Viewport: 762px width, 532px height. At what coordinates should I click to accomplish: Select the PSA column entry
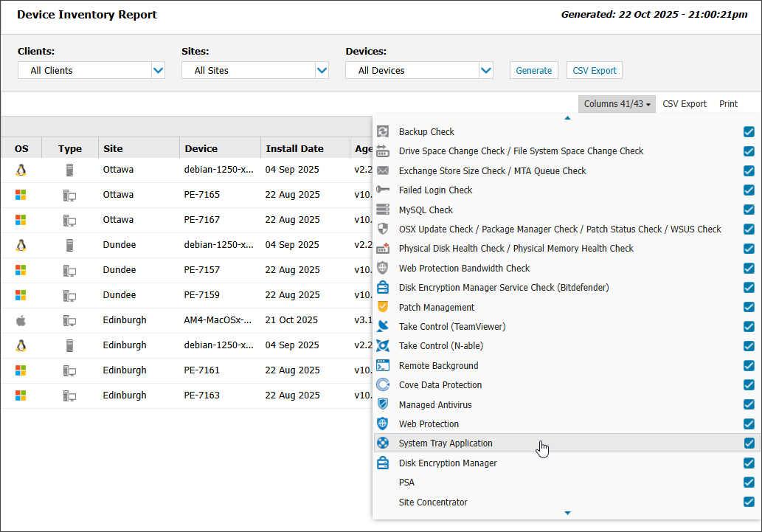406,483
